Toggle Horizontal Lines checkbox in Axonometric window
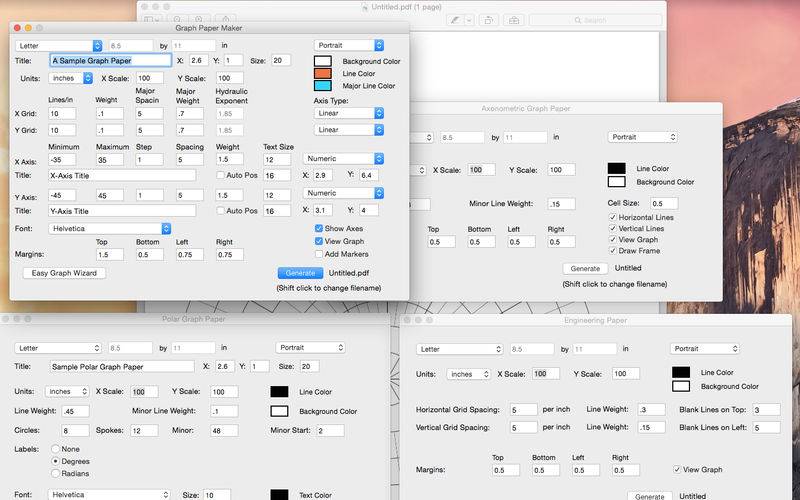The width and height of the screenshot is (800, 500). coord(613,217)
